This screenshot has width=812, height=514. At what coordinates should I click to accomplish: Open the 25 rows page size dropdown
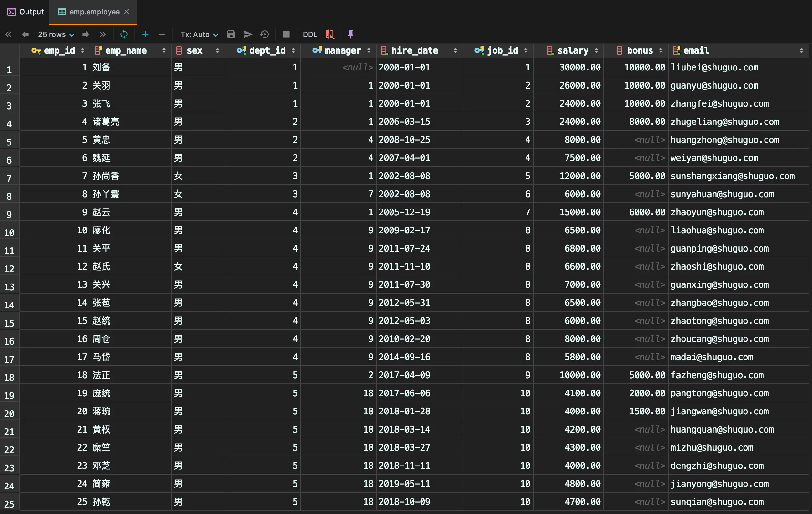click(x=56, y=34)
